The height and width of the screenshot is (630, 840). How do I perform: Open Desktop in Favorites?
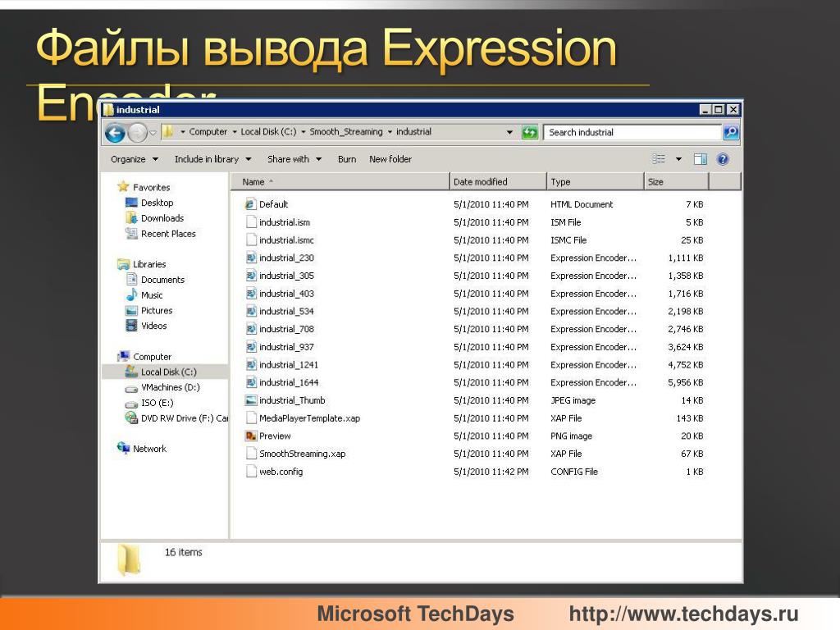[157, 203]
